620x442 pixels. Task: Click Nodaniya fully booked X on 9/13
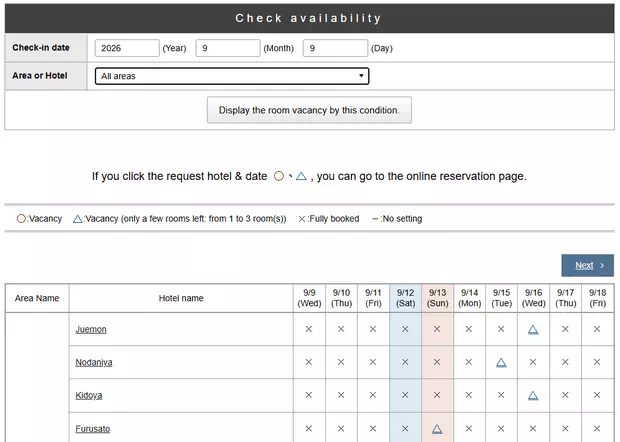[437, 362]
